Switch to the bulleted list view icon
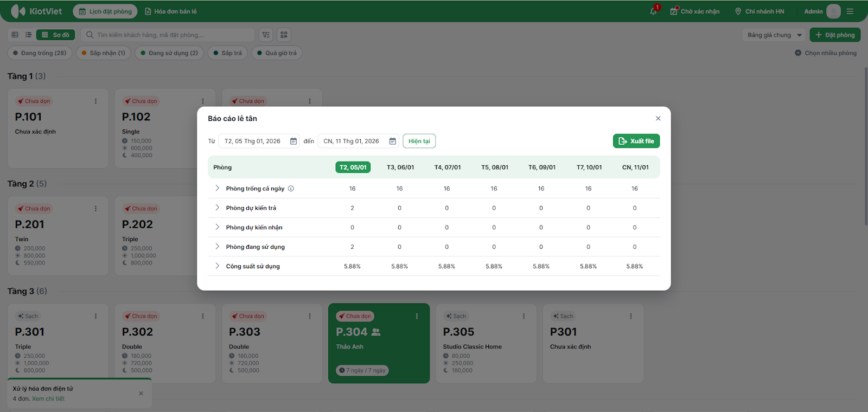Image resolution: width=868 pixels, height=412 pixels. coord(28,35)
